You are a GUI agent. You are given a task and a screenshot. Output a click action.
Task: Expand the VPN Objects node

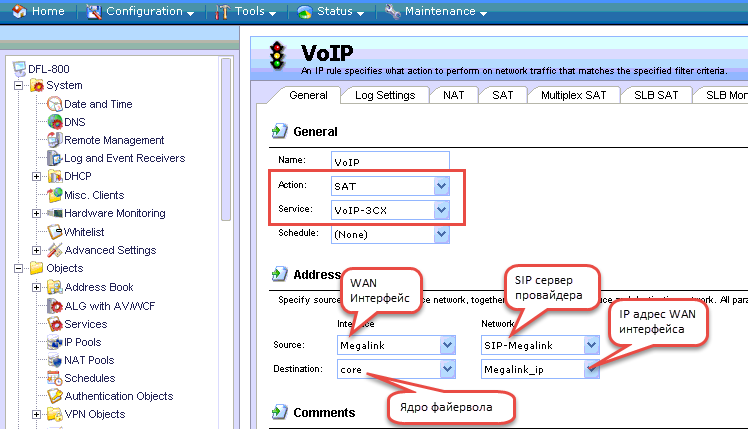(36, 414)
